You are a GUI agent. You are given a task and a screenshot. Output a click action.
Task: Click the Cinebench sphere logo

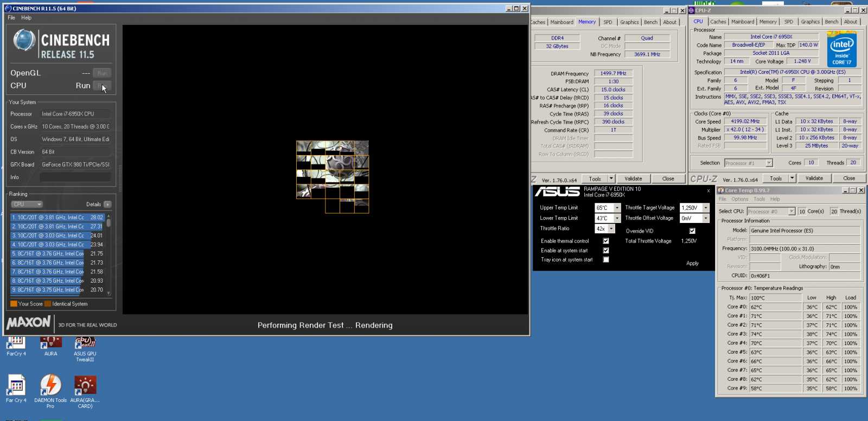click(24, 40)
